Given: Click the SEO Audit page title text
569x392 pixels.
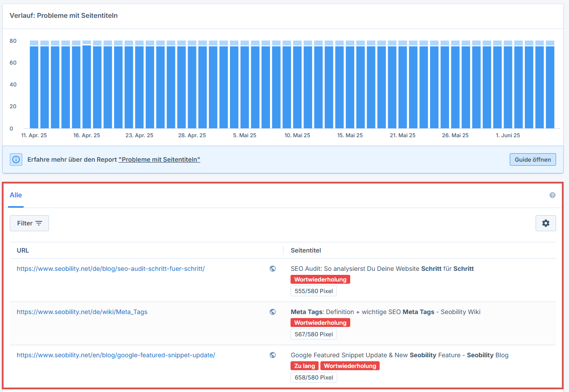Looking at the screenshot, I should [x=382, y=269].
